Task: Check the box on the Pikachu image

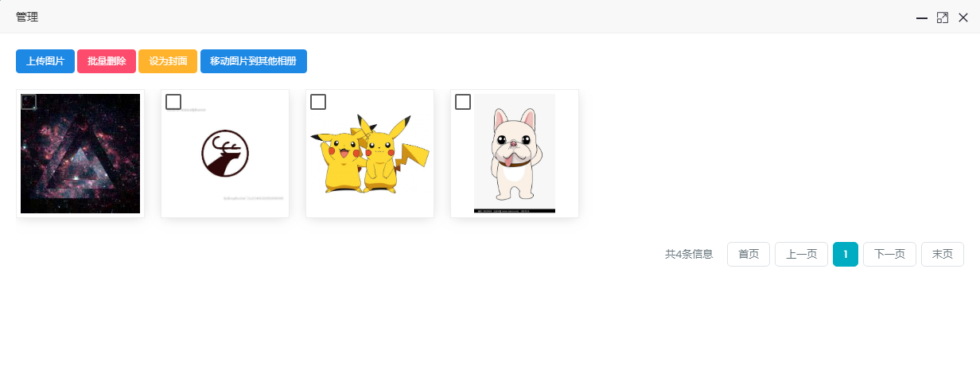Action: [318, 102]
